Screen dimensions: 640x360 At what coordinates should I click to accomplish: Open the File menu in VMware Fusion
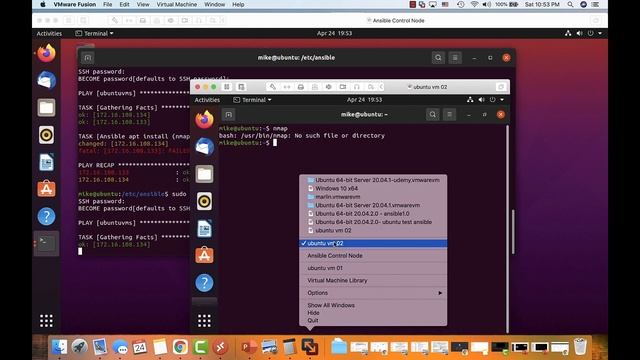point(108,4)
